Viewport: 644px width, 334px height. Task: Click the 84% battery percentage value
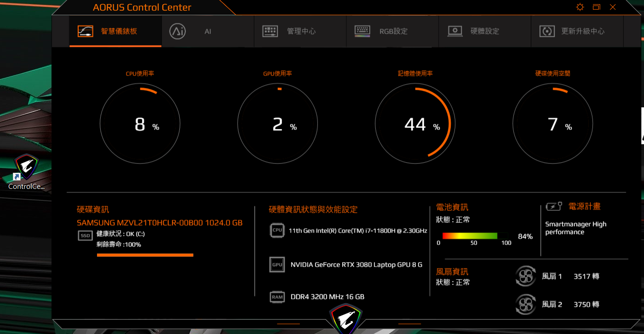pos(525,236)
